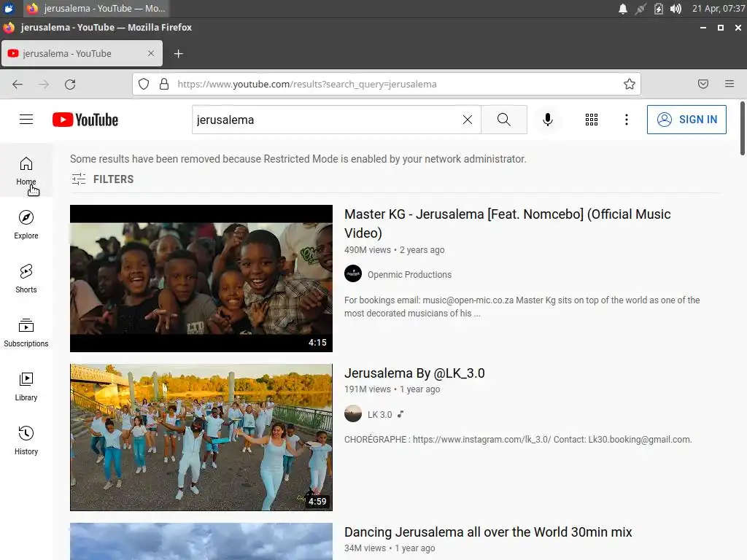Open the system notifications bell
Image resolution: width=747 pixels, height=560 pixels.
[x=623, y=9]
